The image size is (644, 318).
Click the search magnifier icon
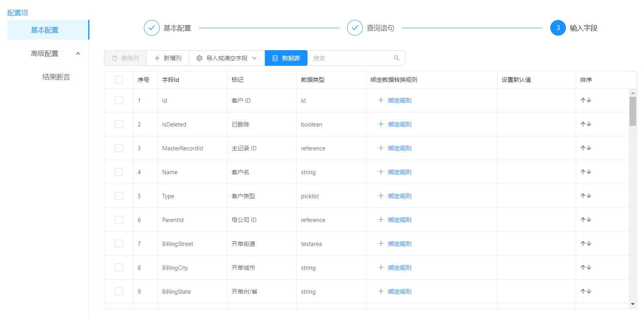tap(397, 58)
